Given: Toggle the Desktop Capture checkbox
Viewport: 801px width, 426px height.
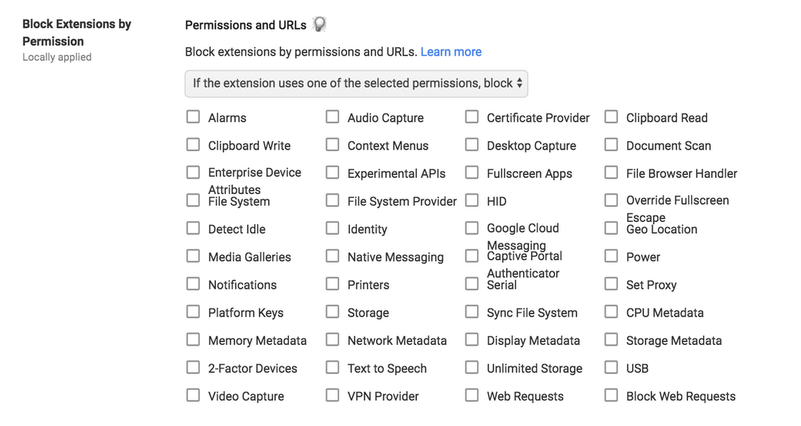Looking at the screenshot, I should coord(472,145).
